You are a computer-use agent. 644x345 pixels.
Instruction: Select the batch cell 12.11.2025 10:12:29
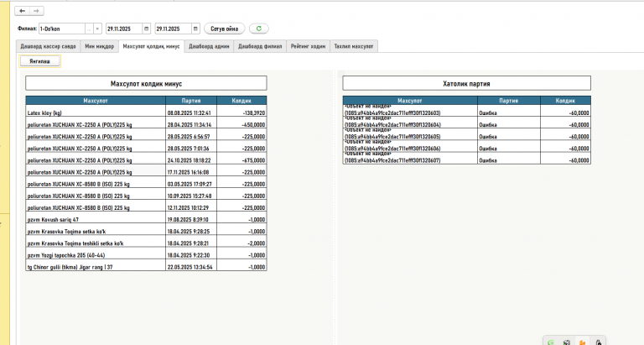click(x=191, y=206)
